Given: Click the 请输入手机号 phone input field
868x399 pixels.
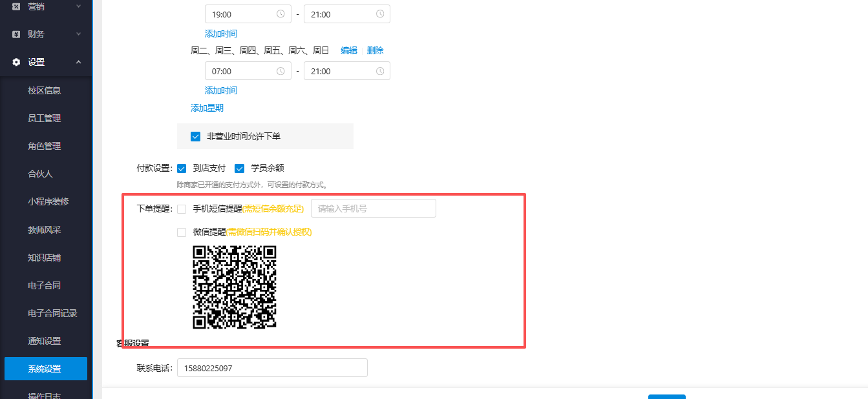Looking at the screenshot, I should pyautogui.click(x=373, y=209).
